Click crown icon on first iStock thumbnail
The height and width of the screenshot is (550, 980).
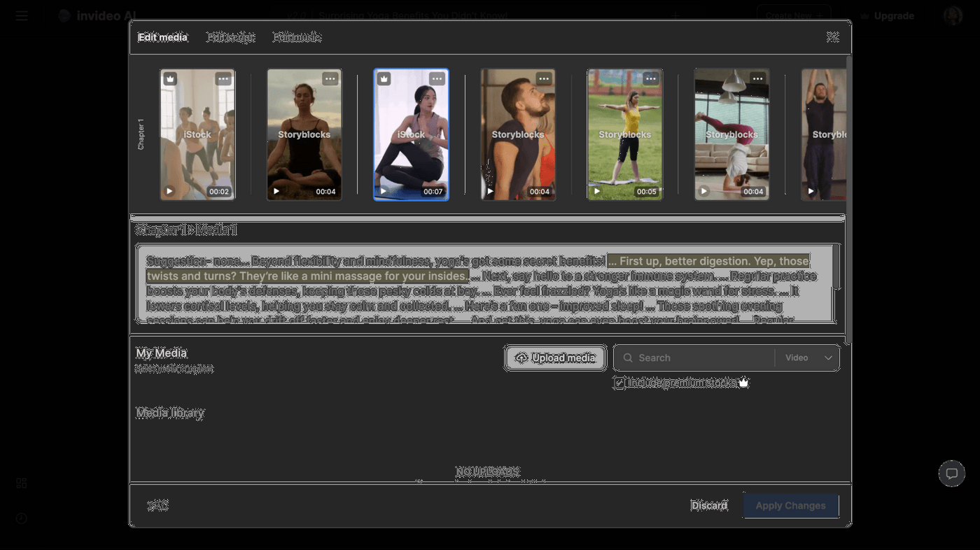point(170,79)
